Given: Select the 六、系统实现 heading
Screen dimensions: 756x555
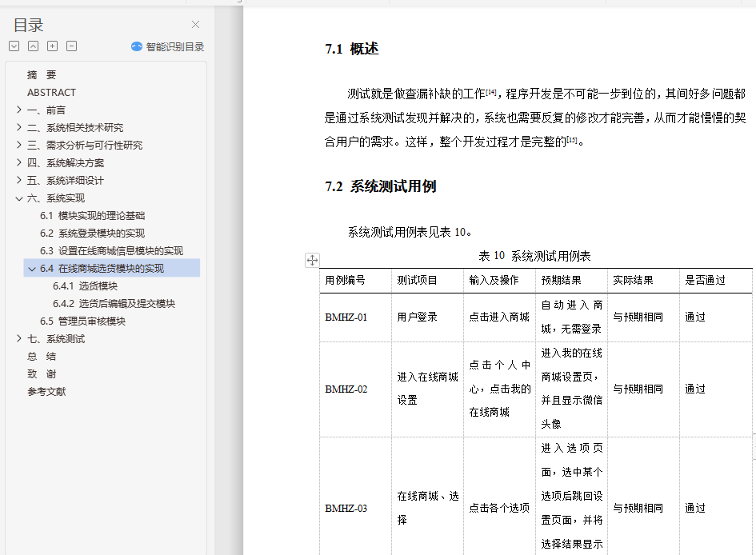Looking at the screenshot, I should (56, 198).
